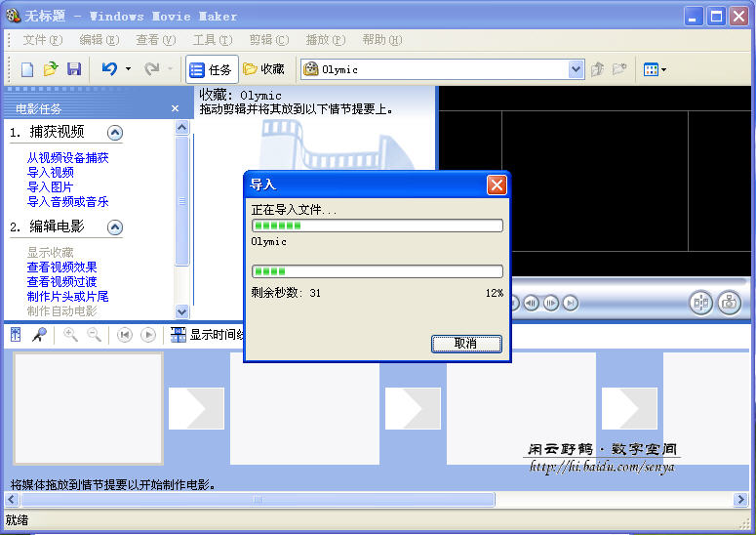756x535 pixels.
Task: Click the 导入视频 link
Action: point(50,172)
